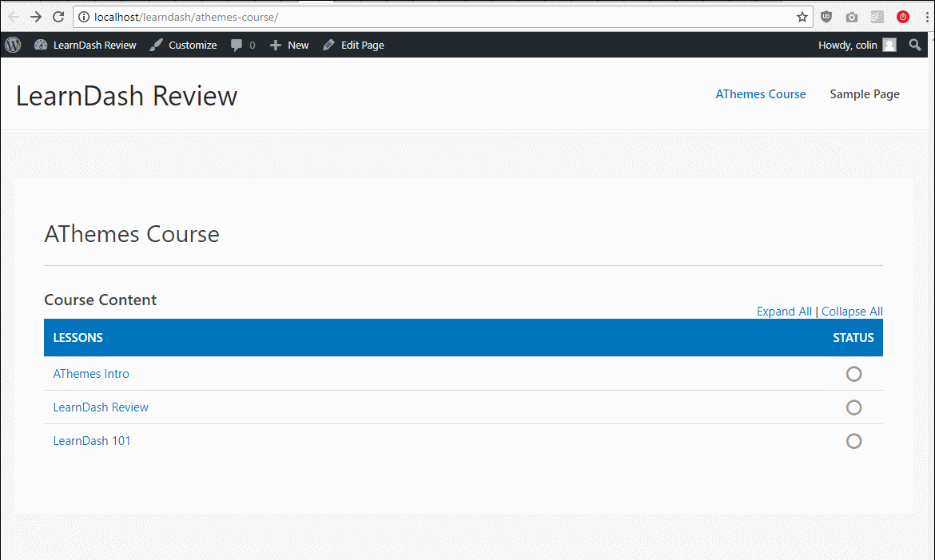
Task: Click the browser forward arrow
Action: 36,17
